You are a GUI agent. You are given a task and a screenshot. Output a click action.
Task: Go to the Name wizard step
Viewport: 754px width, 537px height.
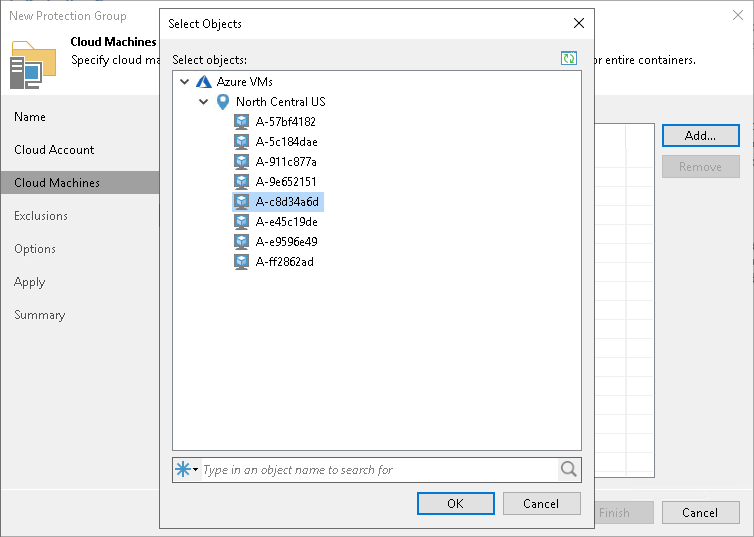[30, 117]
